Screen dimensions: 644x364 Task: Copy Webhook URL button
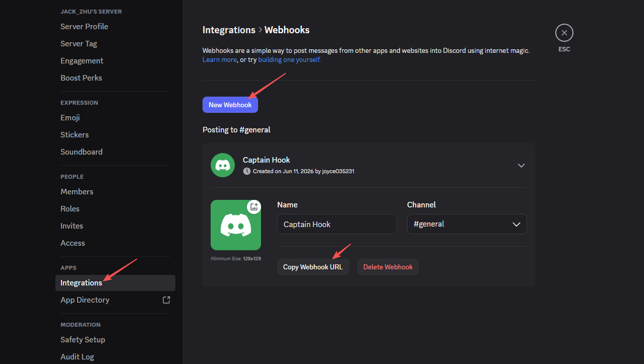tap(313, 267)
